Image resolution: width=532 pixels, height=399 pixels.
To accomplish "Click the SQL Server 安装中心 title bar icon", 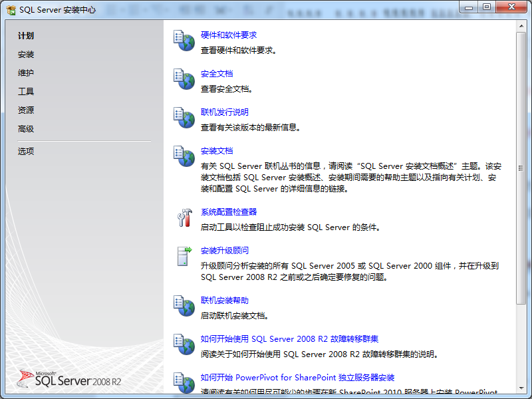I will coord(11,10).
